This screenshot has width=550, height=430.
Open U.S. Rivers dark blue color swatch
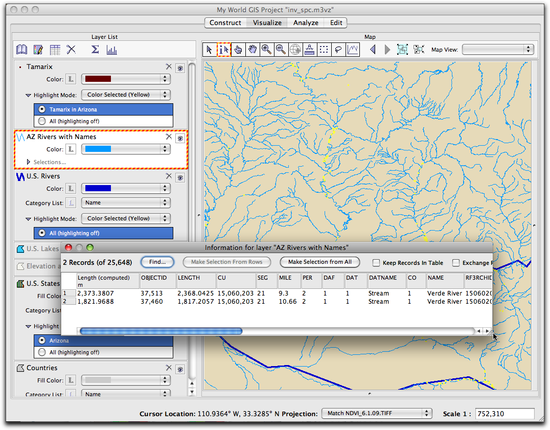click(126, 188)
